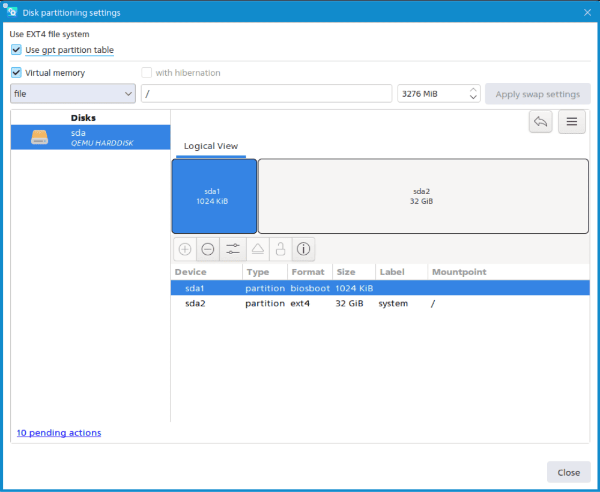Open the 10 pending actions link
Image resolution: width=600 pixels, height=492 pixels.
[x=59, y=433]
